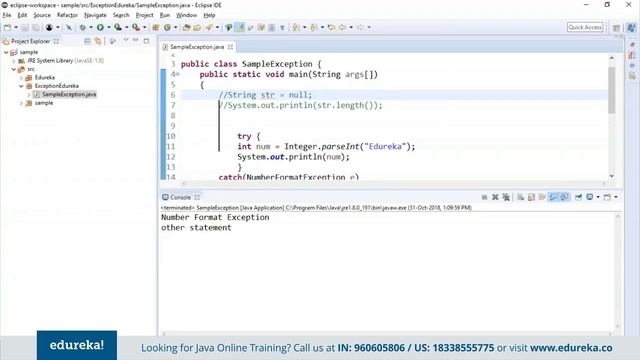The width and height of the screenshot is (640, 360).
Task: Click the Search flashlight toolbar icon
Action: 209,27
